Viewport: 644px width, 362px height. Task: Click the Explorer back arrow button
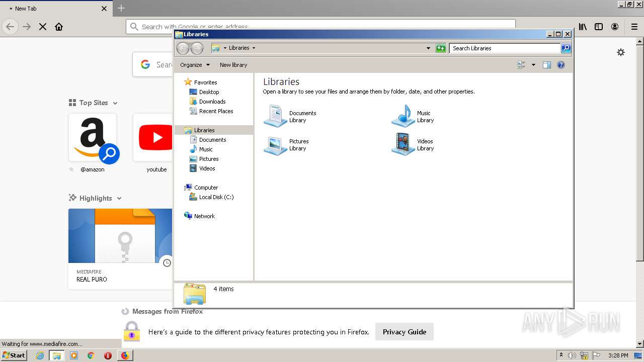183,48
